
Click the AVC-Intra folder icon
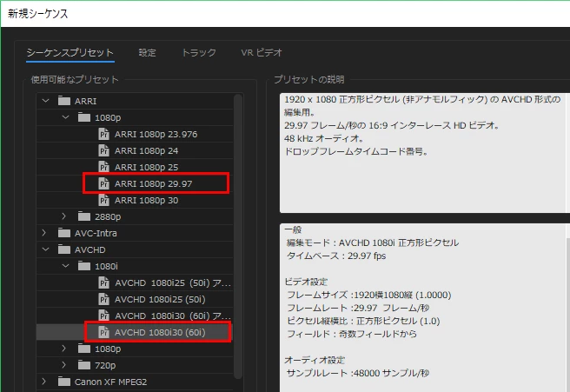click(x=64, y=233)
